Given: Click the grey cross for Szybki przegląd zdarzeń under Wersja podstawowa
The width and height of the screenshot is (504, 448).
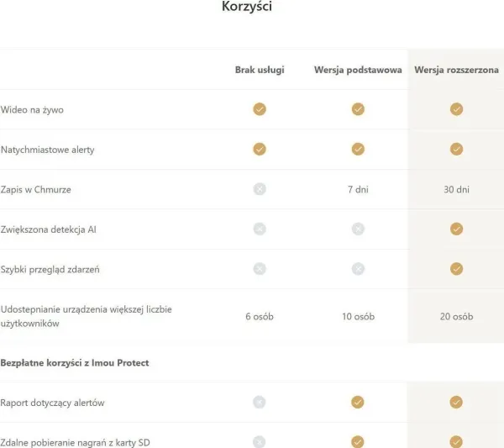Looking at the screenshot, I should [358, 268].
